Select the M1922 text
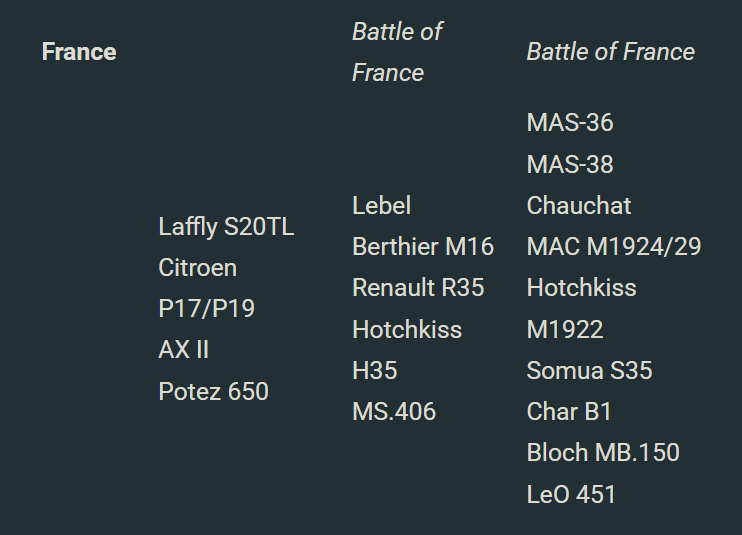Image resolution: width=742 pixels, height=535 pixels. tap(565, 329)
